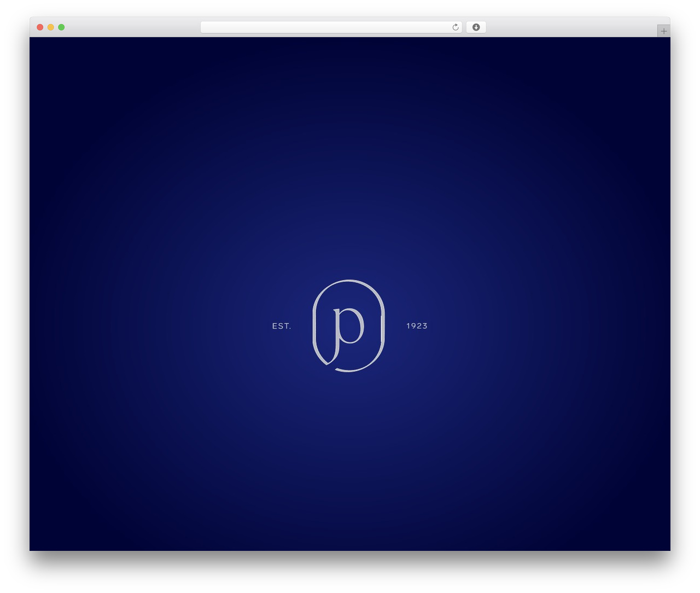Open a new tab with plus button

(663, 31)
